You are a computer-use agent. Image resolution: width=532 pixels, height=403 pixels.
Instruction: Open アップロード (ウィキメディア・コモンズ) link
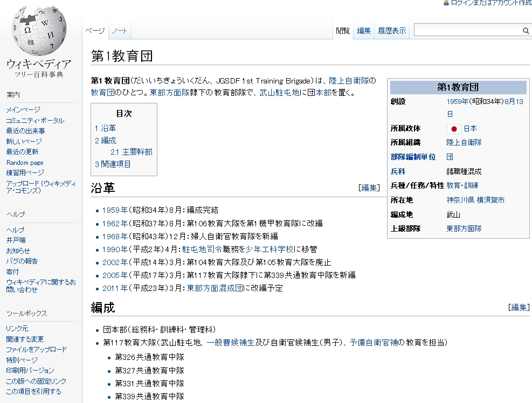pyautogui.click(x=41, y=187)
